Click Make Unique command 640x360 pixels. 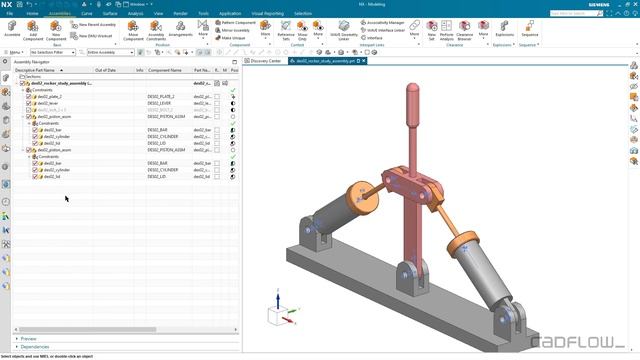coord(230,38)
